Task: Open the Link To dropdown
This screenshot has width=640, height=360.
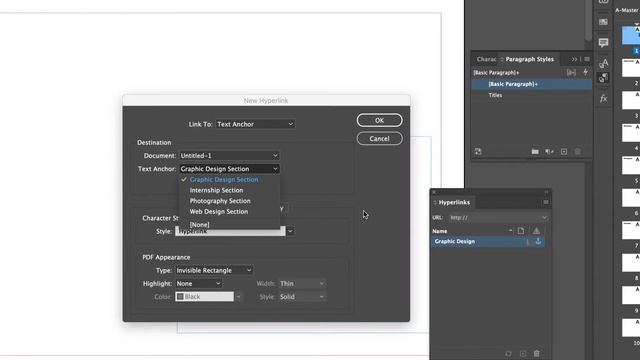Action: point(255,124)
